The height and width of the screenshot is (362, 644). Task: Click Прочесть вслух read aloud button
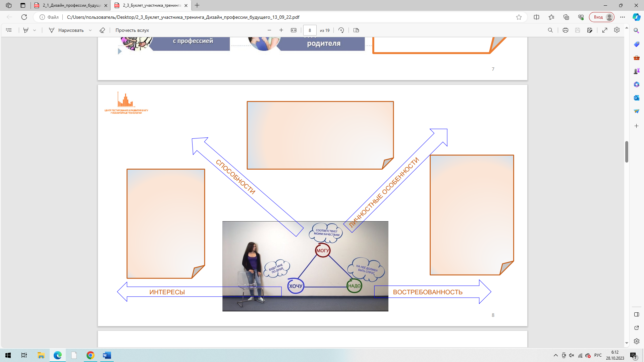pos(132,30)
